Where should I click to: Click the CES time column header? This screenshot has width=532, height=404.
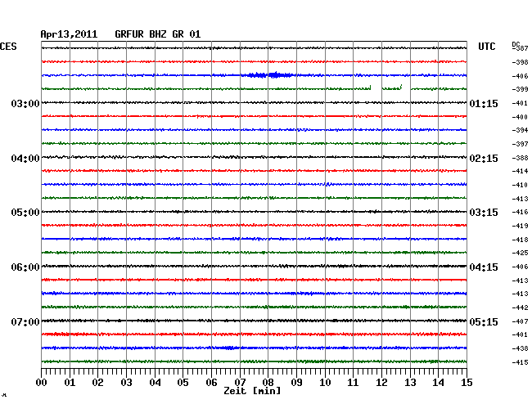8,47
